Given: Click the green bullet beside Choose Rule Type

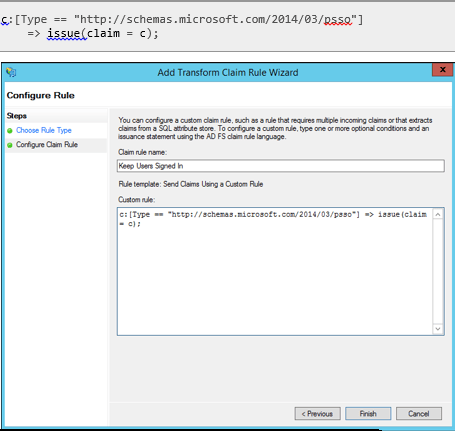Looking at the screenshot, I should point(10,131).
